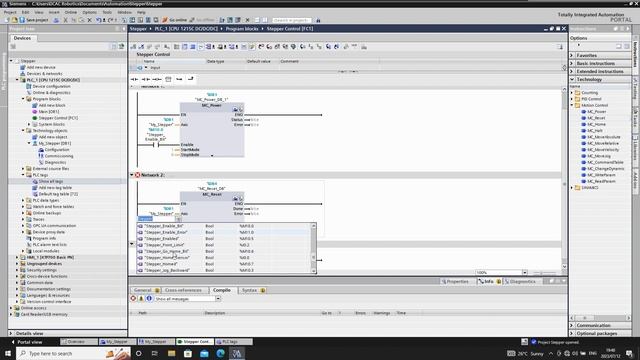Open the Options menu
Image resolution: width=640 pixels, height=360 pixels.
[x=89, y=12]
